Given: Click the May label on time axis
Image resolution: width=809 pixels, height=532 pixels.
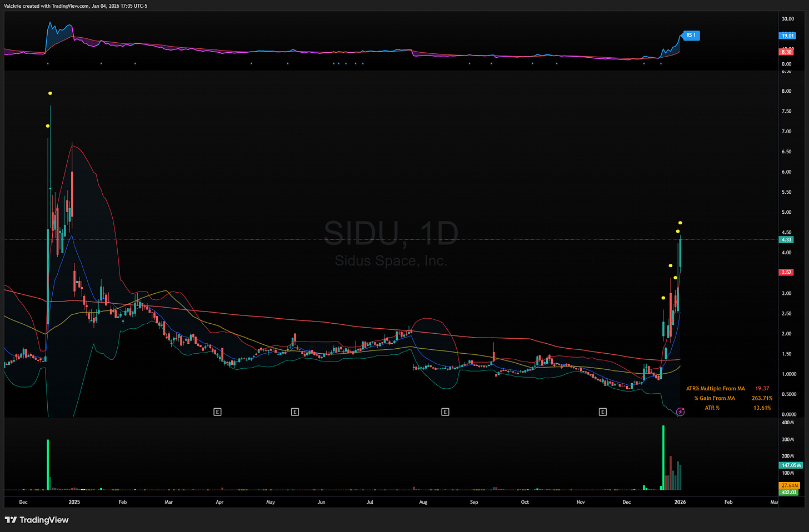Looking at the screenshot, I should 271,502.
